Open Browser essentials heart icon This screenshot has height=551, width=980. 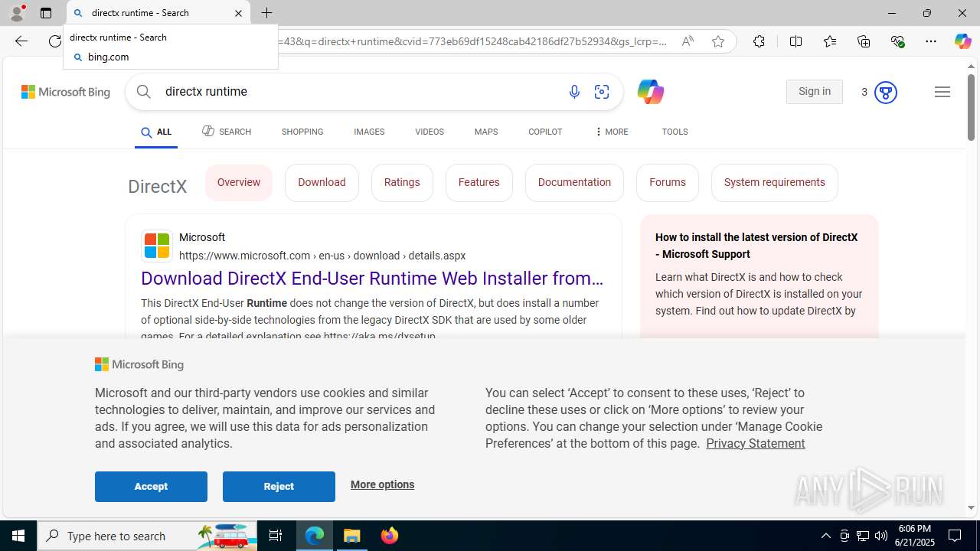coord(897,41)
